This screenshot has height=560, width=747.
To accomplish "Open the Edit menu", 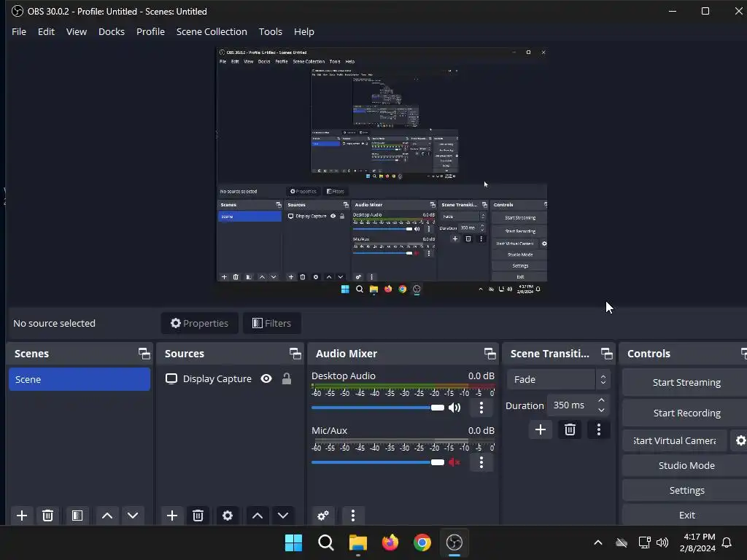I will pyautogui.click(x=46, y=31).
